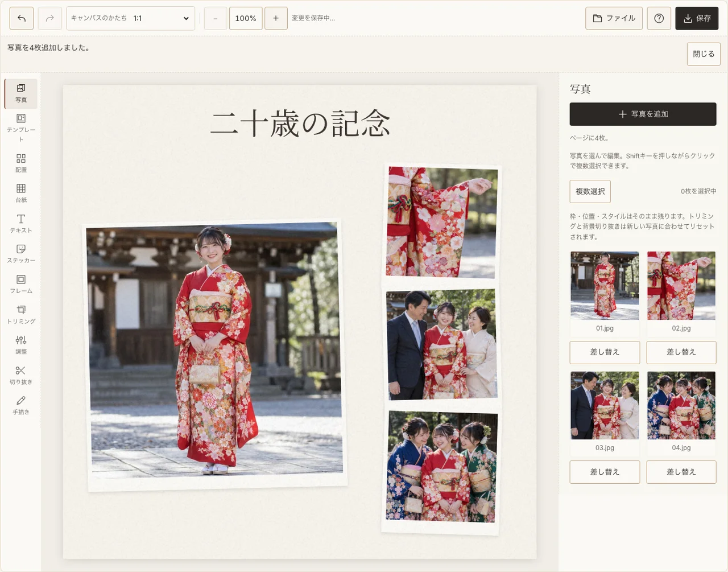Click the 100% zoom level button
The image size is (728, 572).
246,18
